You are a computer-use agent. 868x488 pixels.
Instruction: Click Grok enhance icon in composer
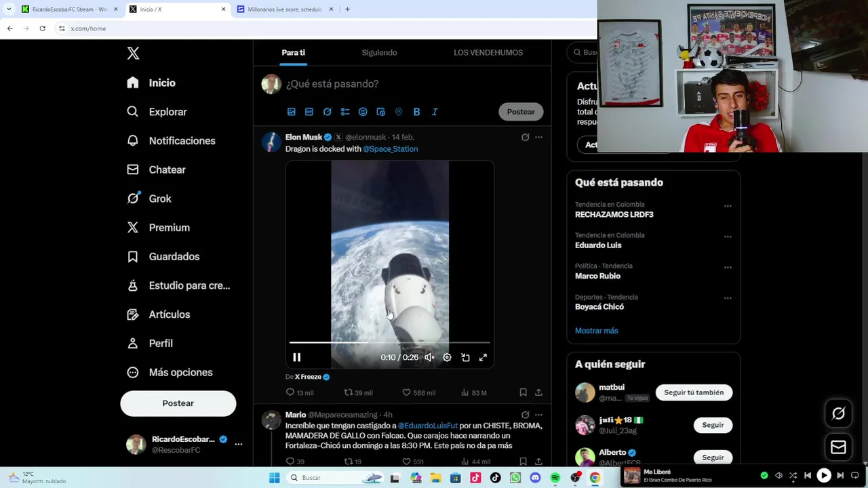coord(327,112)
